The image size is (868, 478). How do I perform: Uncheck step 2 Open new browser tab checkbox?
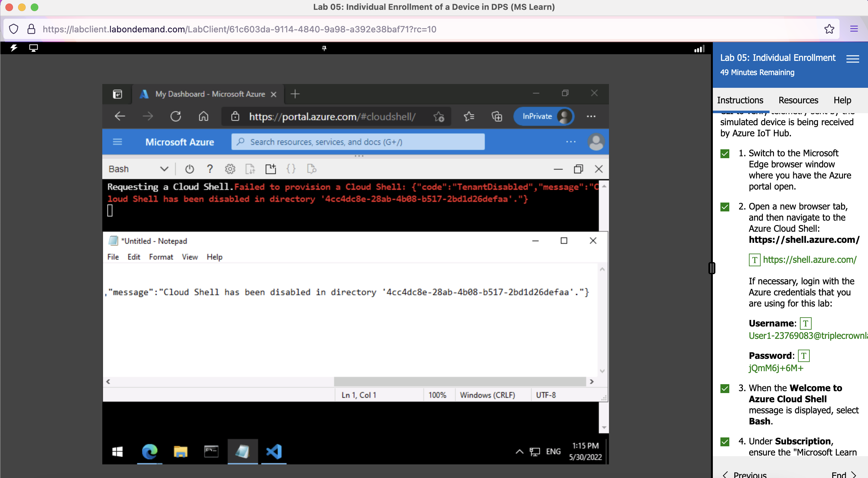pos(725,207)
